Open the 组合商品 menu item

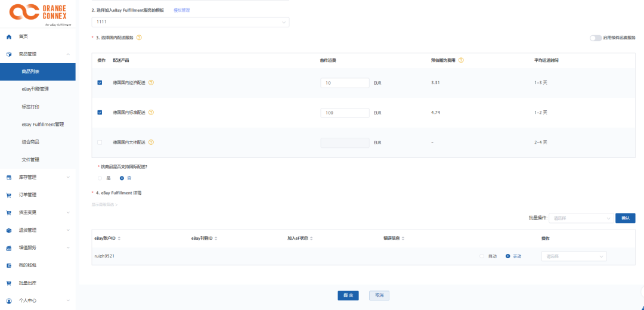(x=38, y=142)
